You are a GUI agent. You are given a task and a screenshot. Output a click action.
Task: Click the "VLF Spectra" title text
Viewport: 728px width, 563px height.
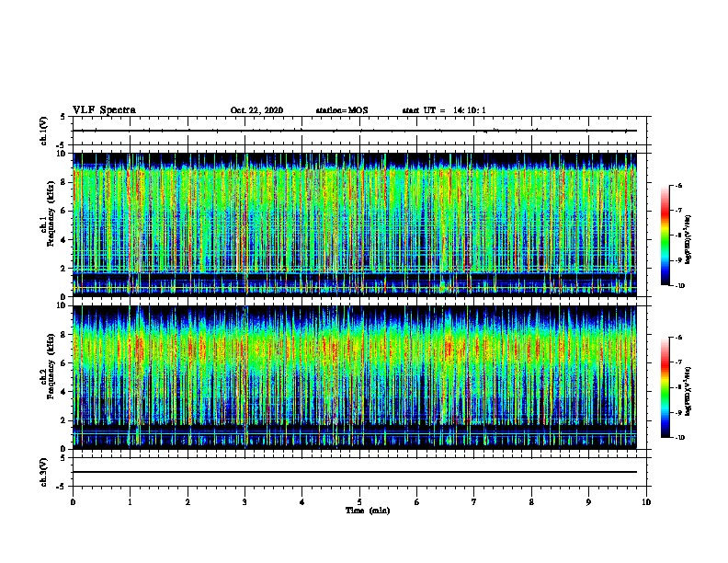pyautogui.click(x=104, y=110)
